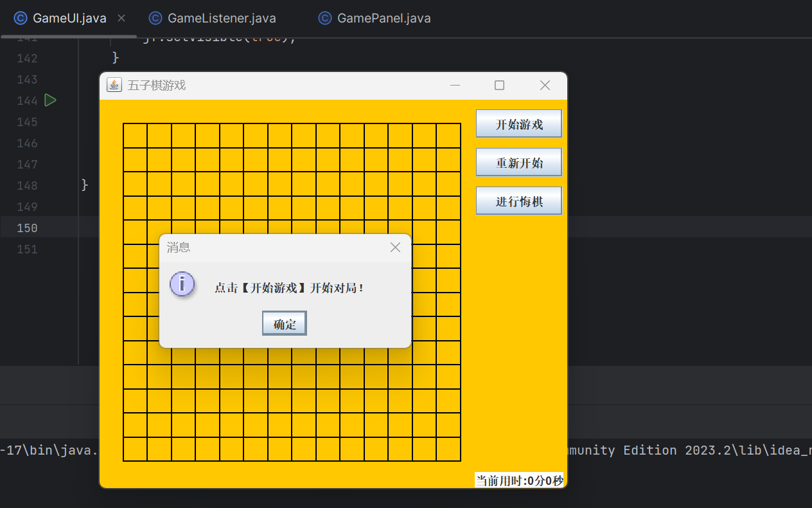Click line number 146 in the gutter

click(x=27, y=143)
